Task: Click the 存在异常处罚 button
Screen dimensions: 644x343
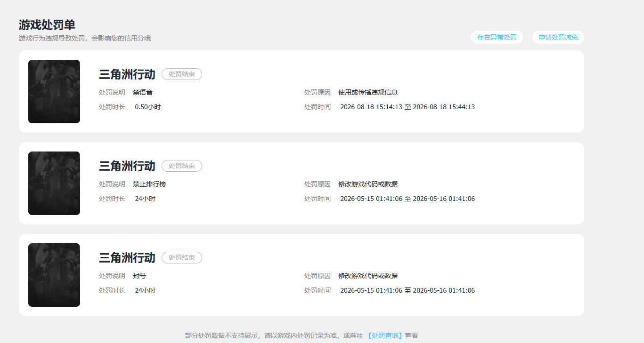Action: coord(497,37)
